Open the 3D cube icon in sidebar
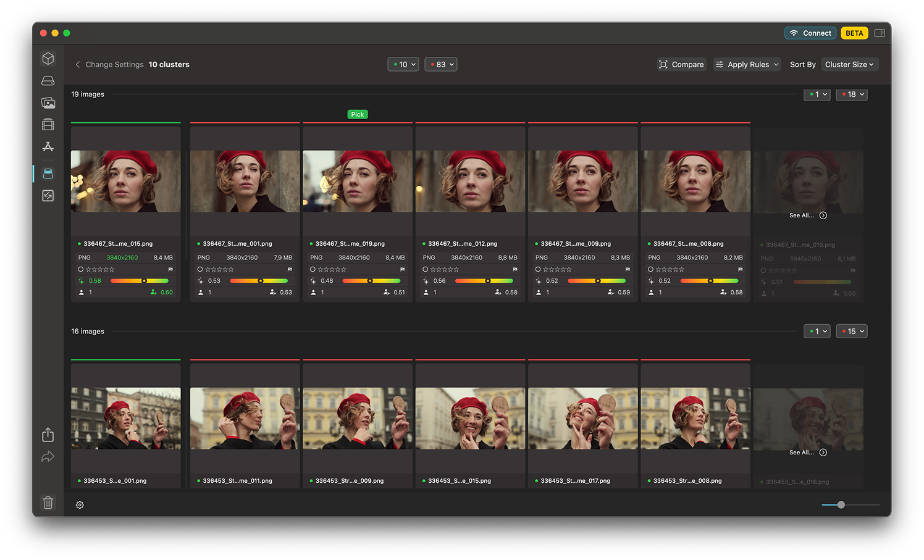Image resolution: width=924 pixels, height=560 pixels. (x=48, y=59)
